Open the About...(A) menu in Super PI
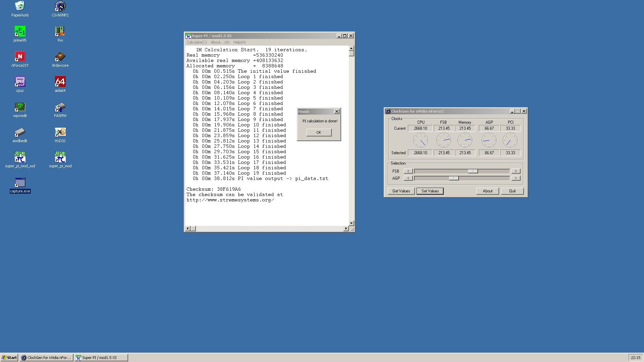This screenshot has height=362, width=644. (x=220, y=42)
